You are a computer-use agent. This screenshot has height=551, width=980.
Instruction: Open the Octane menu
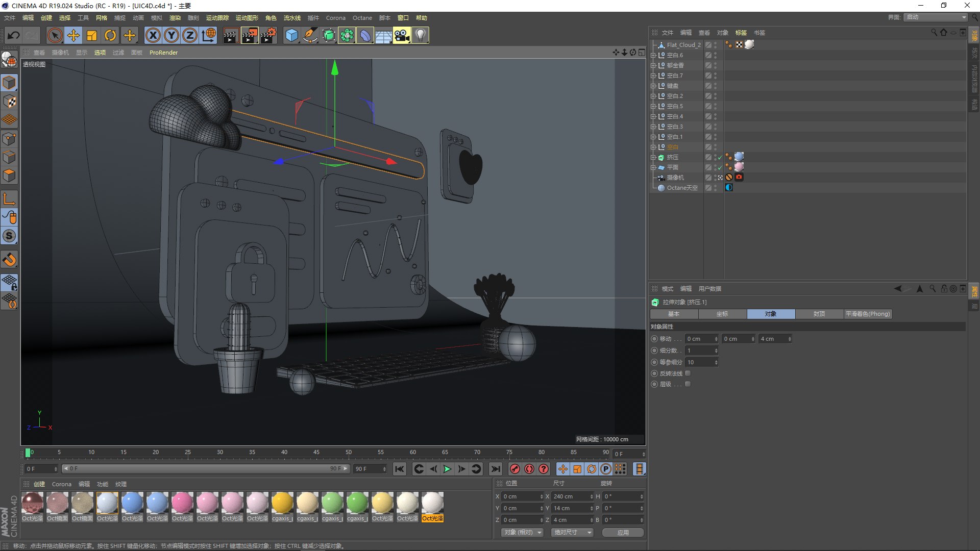pyautogui.click(x=362, y=18)
